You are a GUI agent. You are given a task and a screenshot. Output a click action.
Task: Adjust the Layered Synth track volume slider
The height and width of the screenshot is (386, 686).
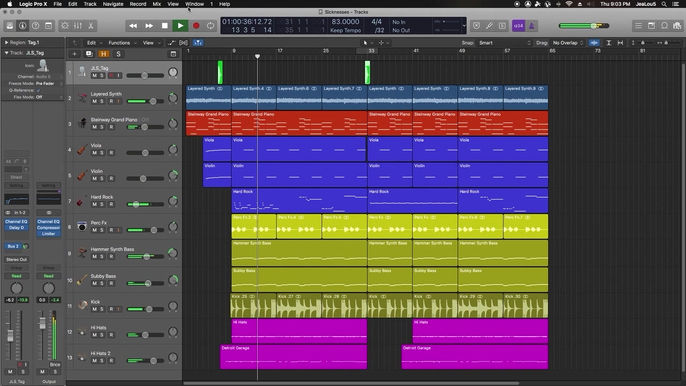coord(145,101)
